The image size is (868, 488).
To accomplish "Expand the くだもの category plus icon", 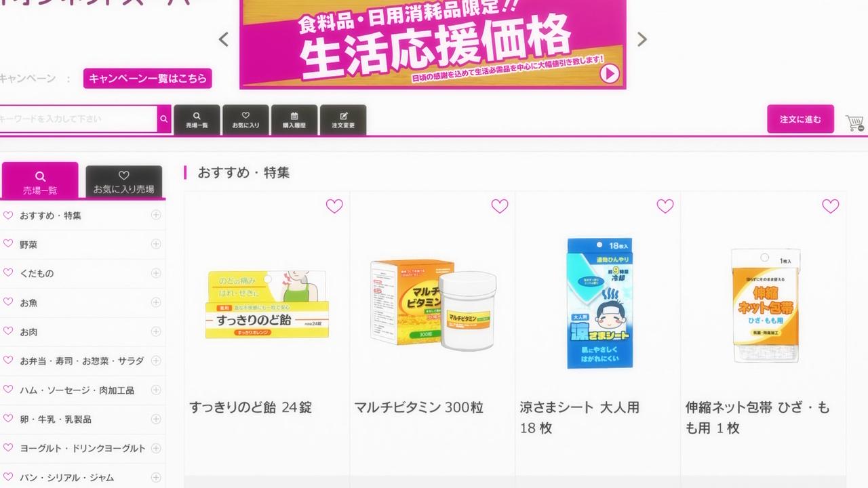I will pyautogui.click(x=156, y=273).
